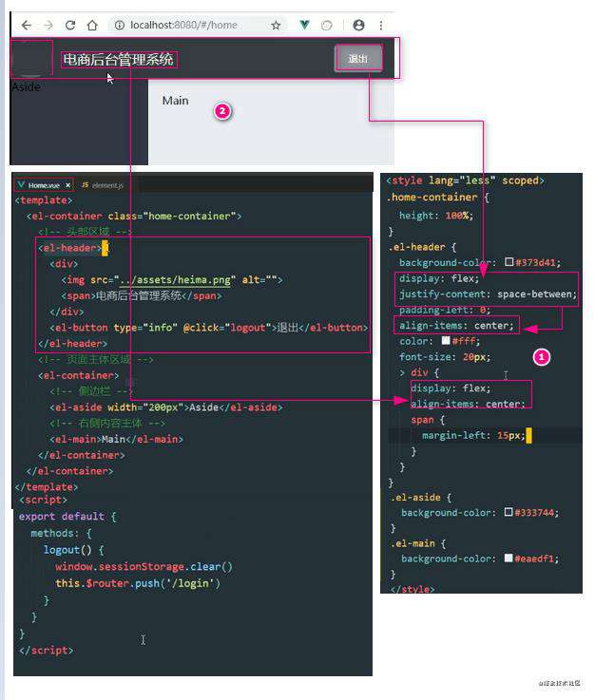Select the Main content text
Screen dimensions: 595x700
[175, 101]
